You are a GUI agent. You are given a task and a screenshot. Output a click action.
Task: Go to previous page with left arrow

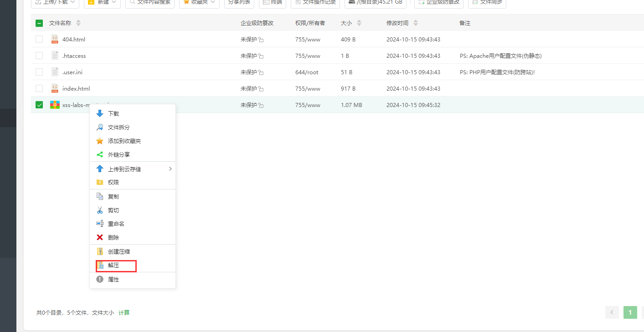coord(612,312)
